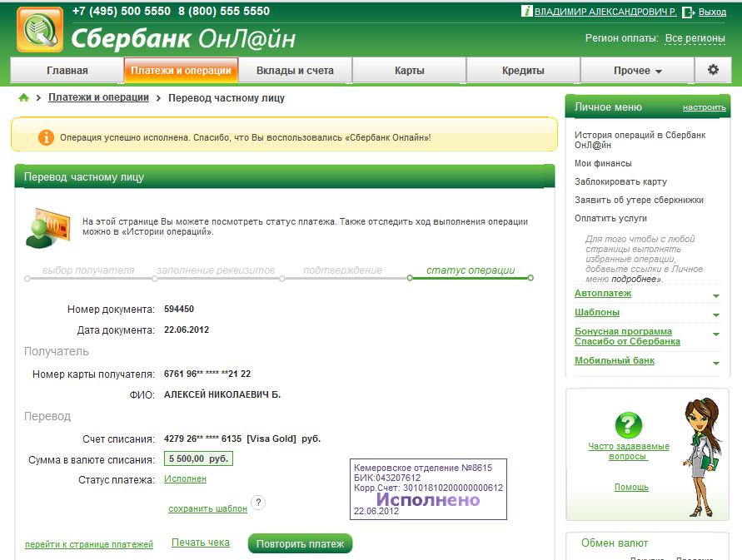Open the Мои финансы menu item
Viewport: 742px width, 560px height.
pyautogui.click(x=603, y=163)
